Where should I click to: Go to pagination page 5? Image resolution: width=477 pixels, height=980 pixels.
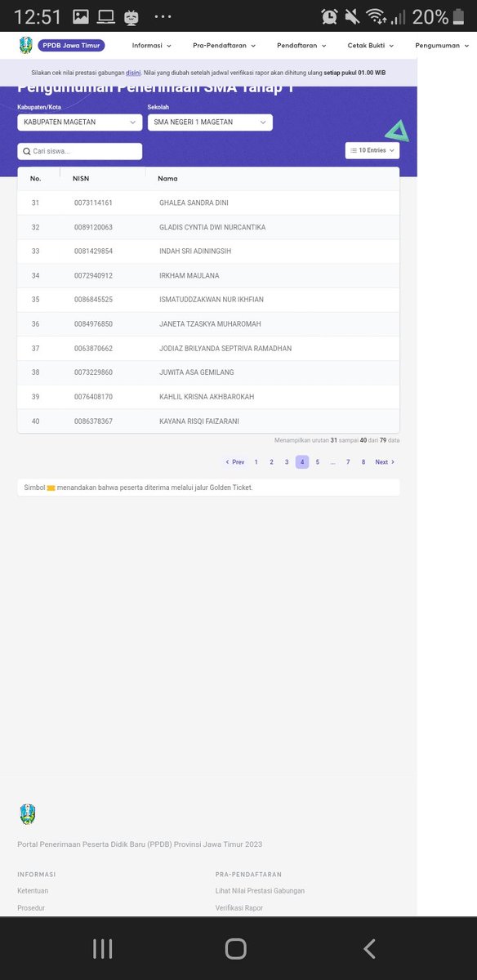pyautogui.click(x=318, y=462)
